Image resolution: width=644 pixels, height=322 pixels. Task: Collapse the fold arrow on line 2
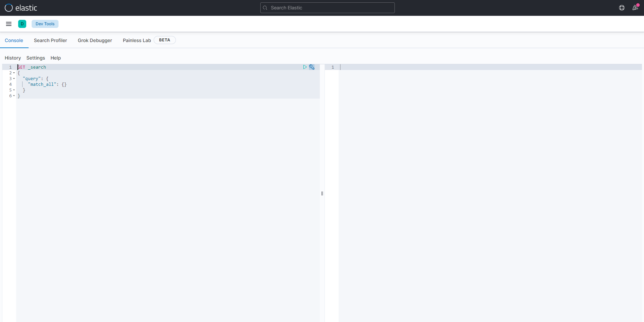click(14, 73)
